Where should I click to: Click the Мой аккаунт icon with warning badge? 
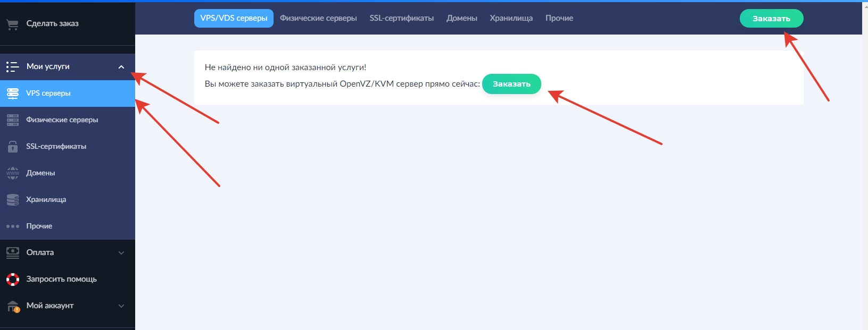(12, 306)
